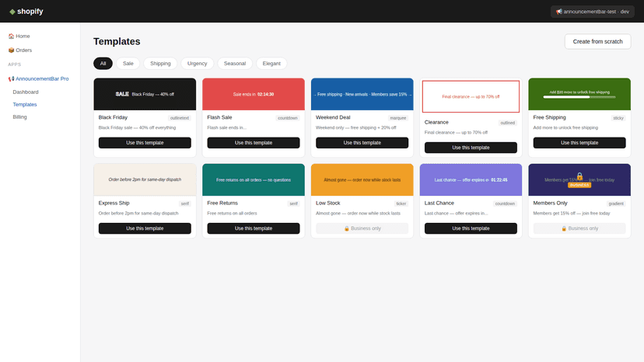644x362 pixels.
Task: Filter templates by Urgency
Action: point(197,63)
